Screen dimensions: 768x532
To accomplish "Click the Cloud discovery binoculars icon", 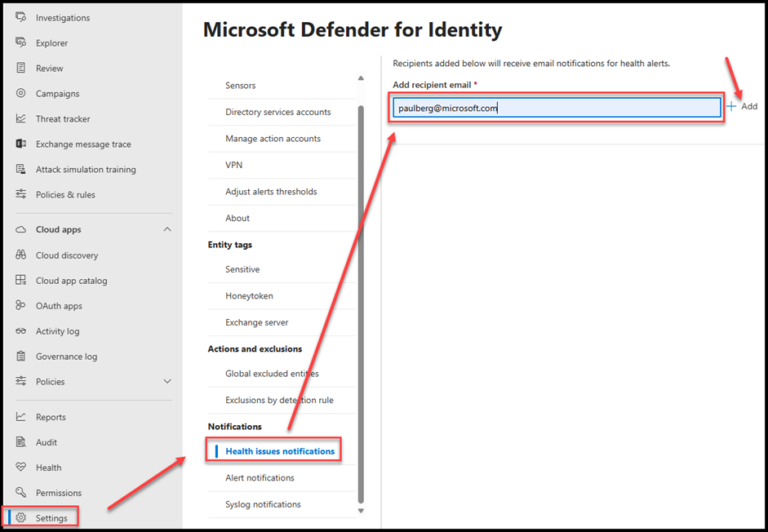I will click(x=20, y=255).
